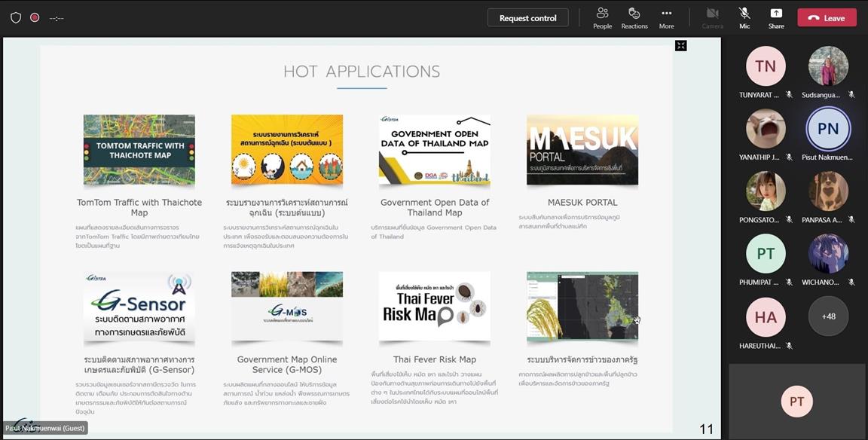Click the Pisut Nakmuenwai (Guest) presenter label
Image resolution: width=868 pixels, height=440 pixels.
coord(45,429)
